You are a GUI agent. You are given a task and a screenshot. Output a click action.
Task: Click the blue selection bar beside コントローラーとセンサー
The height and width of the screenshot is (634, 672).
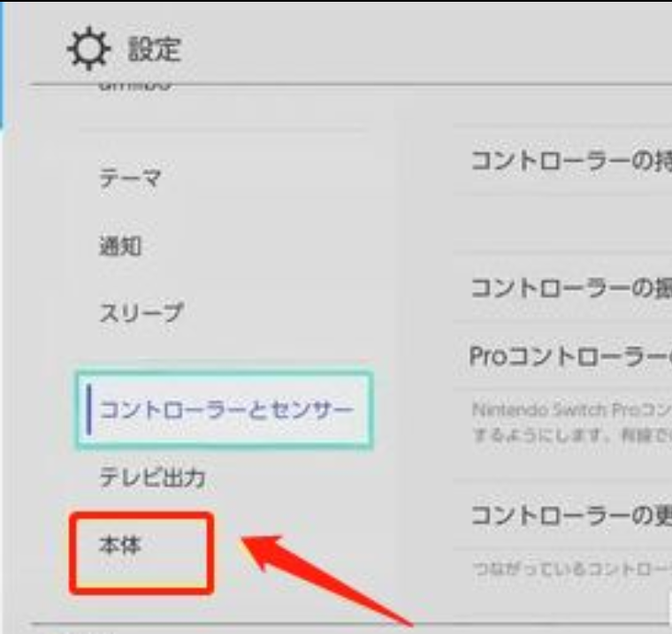coord(89,411)
